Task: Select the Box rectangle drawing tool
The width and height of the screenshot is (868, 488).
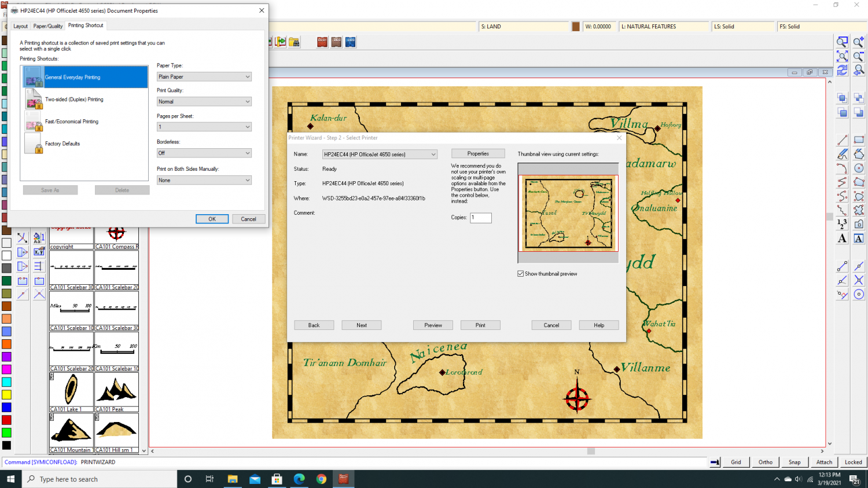Action: point(859,140)
